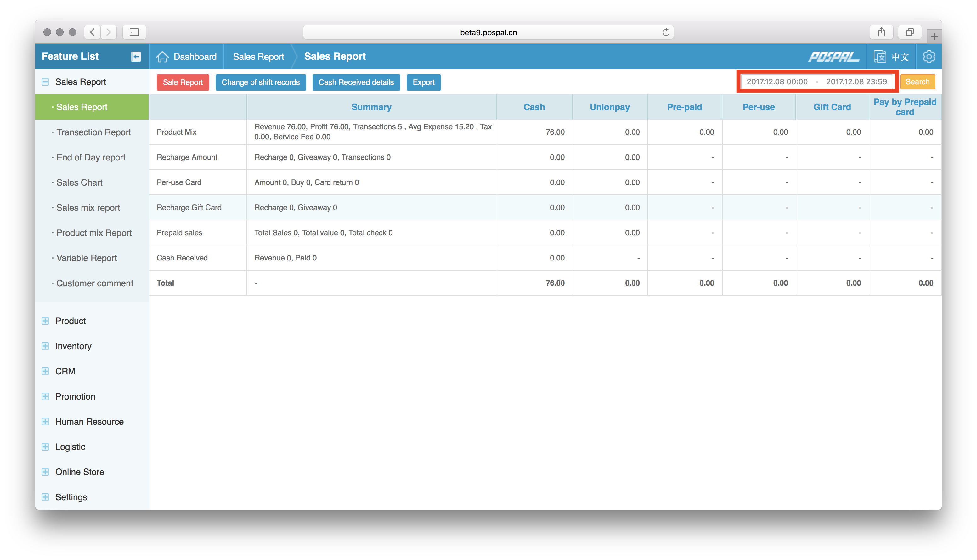977x560 pixels.
Task: Reload the page with the refresh icon
Action: coord(666,32)
